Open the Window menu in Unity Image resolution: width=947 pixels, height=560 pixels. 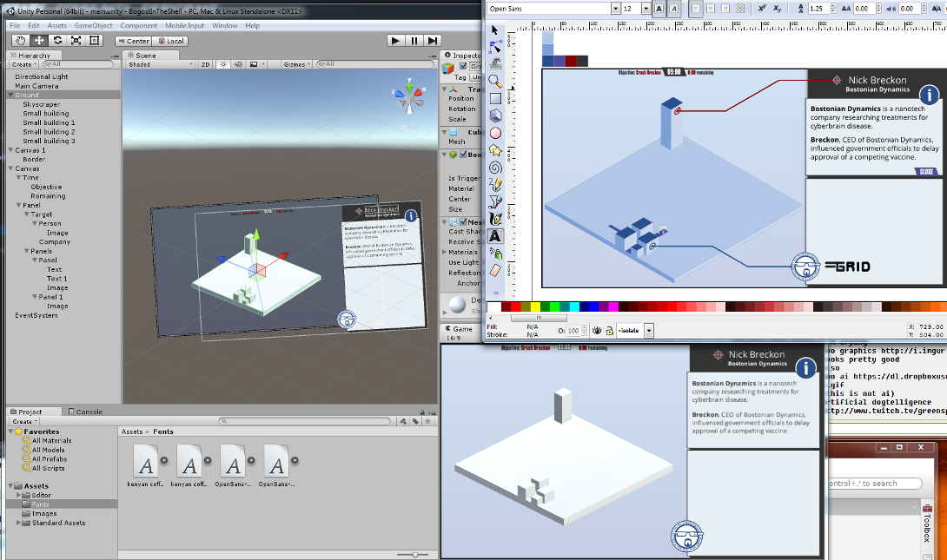225,25
